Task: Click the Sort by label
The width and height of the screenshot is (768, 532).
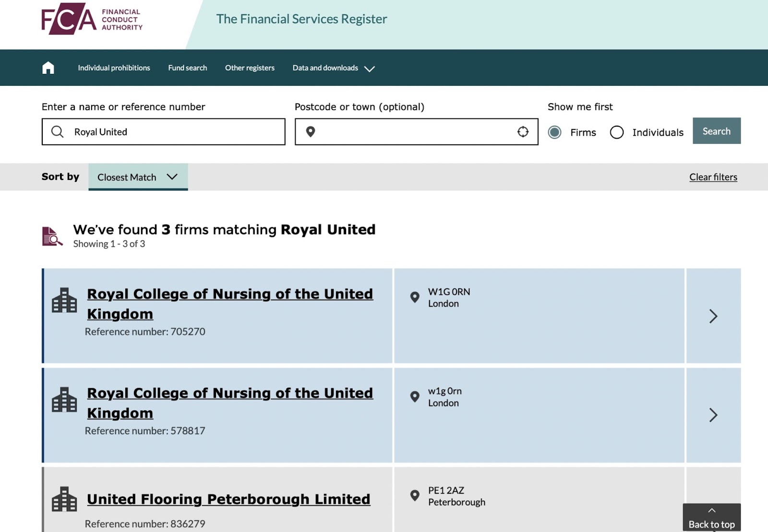Action: (60, 177)
